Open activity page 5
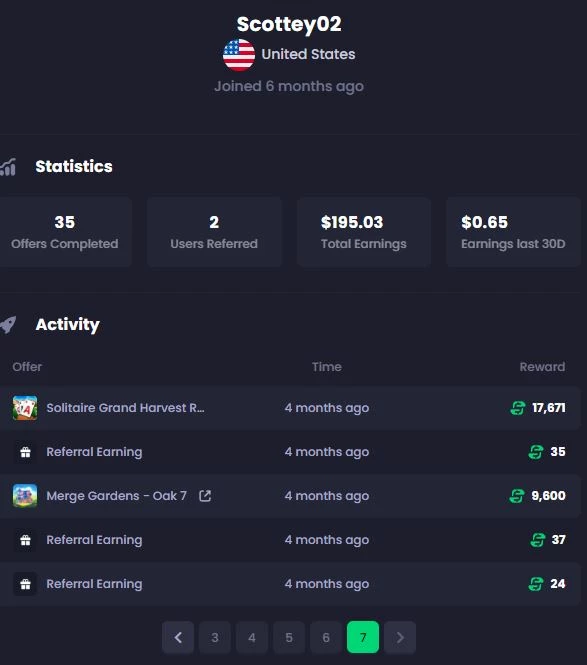The image size is (587, 665). click(x=289, y=637)
